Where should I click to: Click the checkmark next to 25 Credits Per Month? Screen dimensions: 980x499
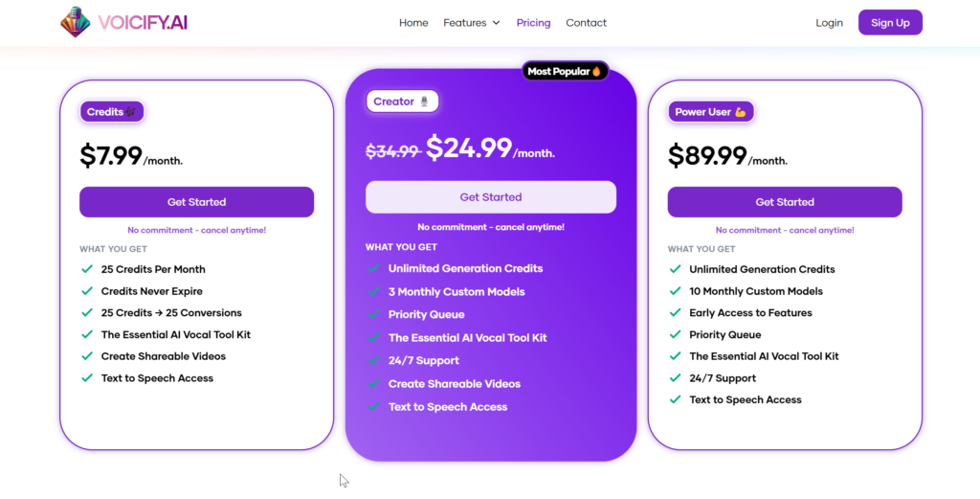point(87,269)
